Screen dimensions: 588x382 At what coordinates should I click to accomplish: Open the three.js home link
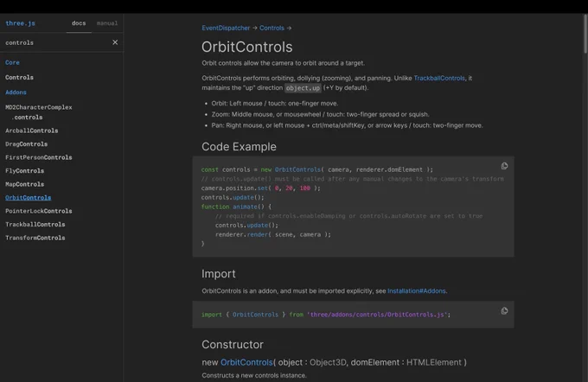coord(20,23)
